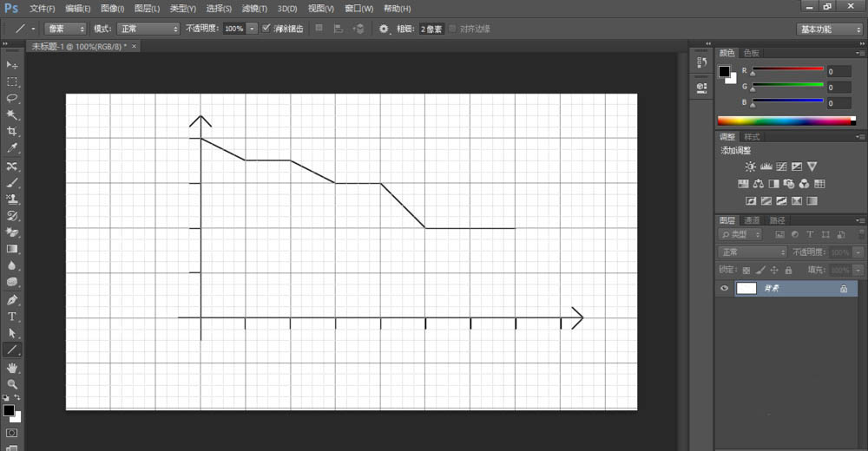Toggle lock position icon
This screenshot has width=868, height=451.
point(774,270)
